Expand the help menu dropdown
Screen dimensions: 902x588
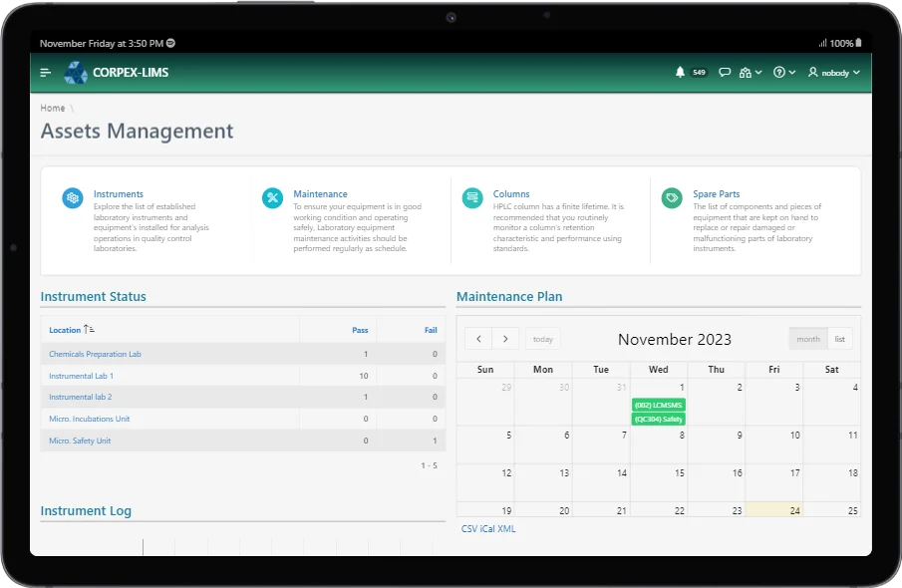784,73
